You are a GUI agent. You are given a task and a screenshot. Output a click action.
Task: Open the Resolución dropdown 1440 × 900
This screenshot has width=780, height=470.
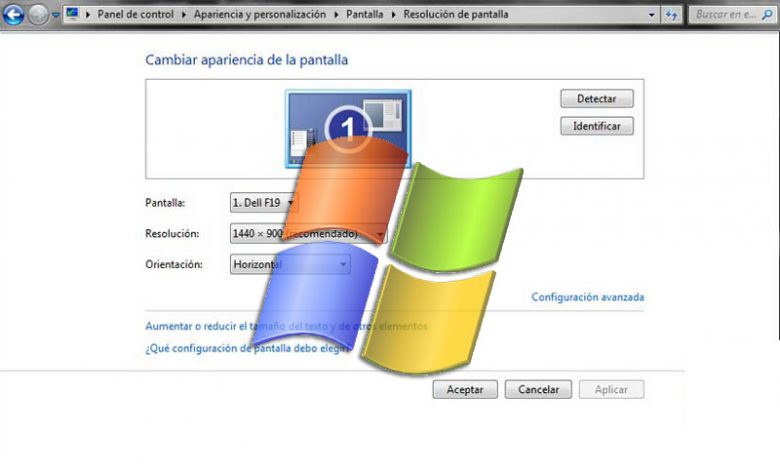pos(308,233)
